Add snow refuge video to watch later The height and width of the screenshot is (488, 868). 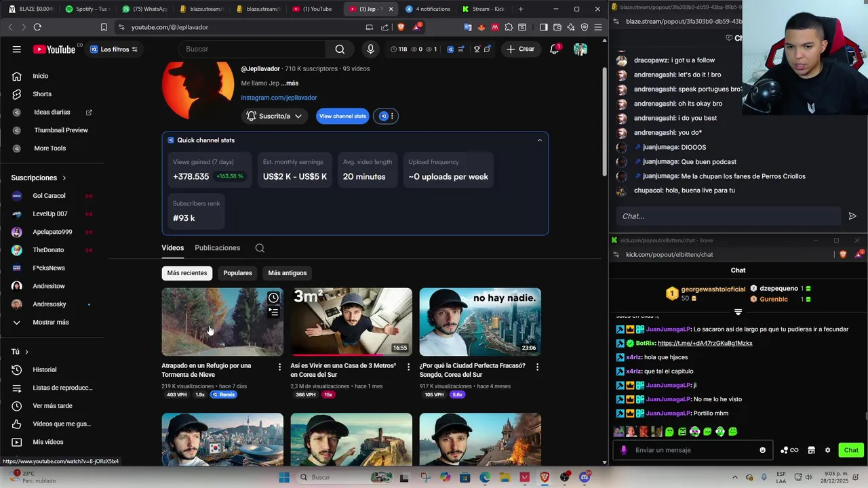pos(273,298)
